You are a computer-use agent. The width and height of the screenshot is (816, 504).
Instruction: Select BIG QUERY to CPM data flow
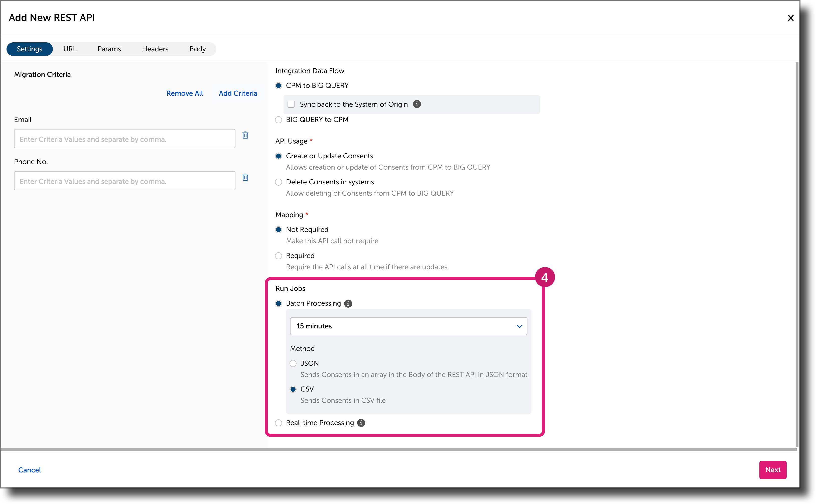tap(279, 120)
